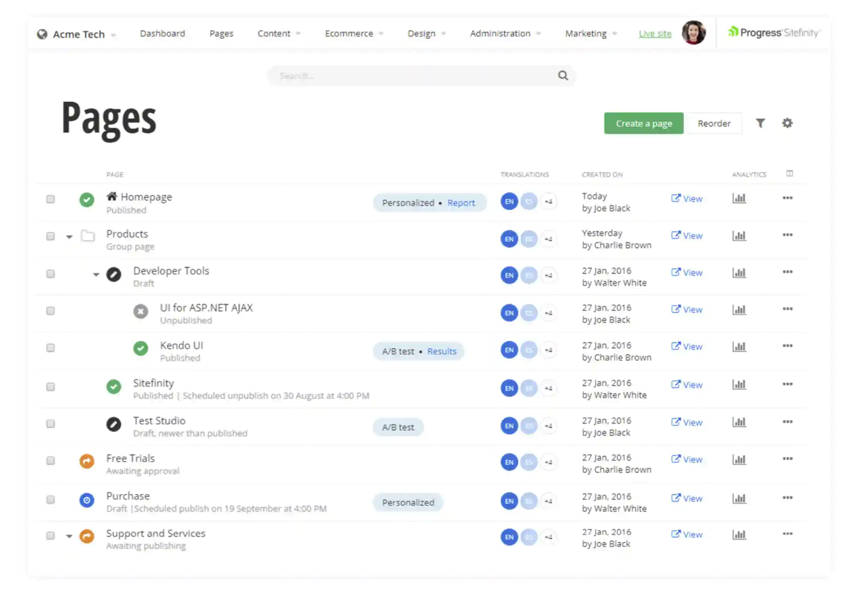The image size is (868, 593).
Task: Open the Ecommerce dropdown menu
Action: coord(354,34)
